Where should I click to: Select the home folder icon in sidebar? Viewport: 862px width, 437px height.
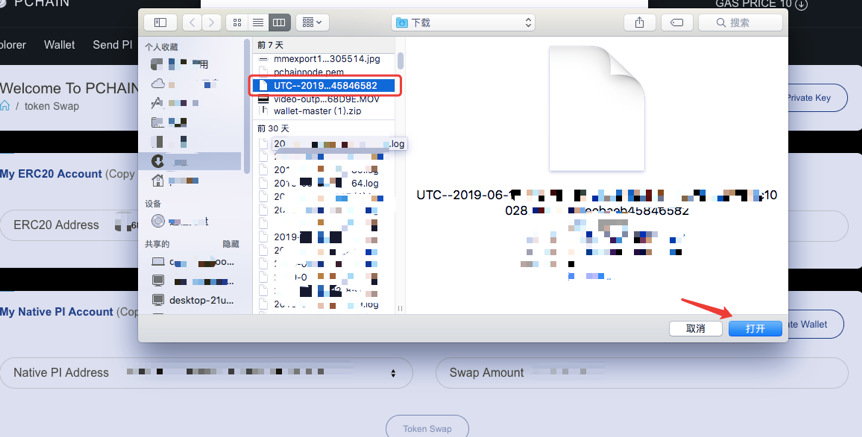coord(158,180)
